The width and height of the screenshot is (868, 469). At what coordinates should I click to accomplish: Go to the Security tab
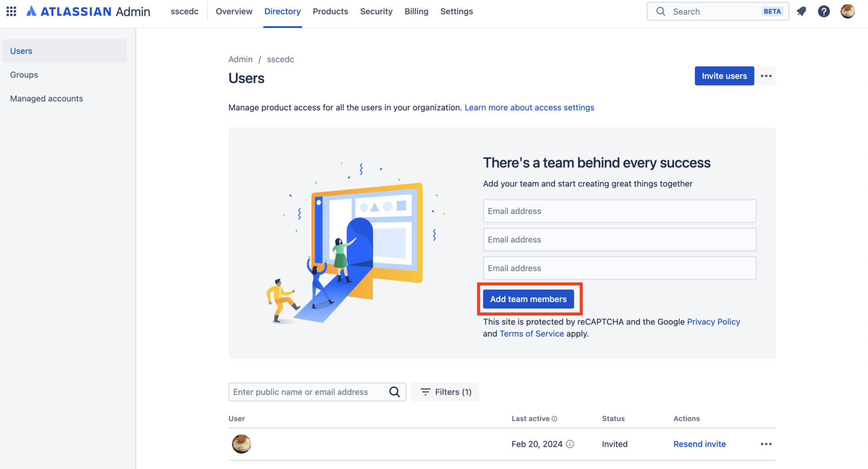pyautogui.click(x=376, y=11)
